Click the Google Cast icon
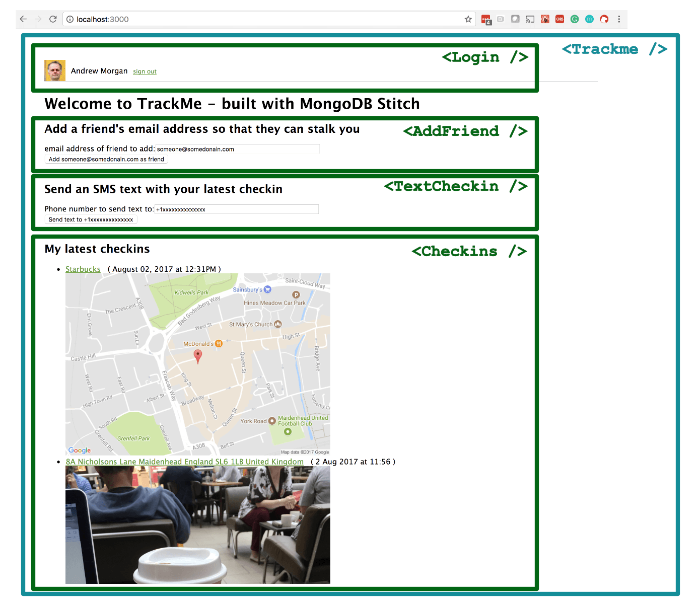Screen dimensions: 700x604 [x=529, y=19]
